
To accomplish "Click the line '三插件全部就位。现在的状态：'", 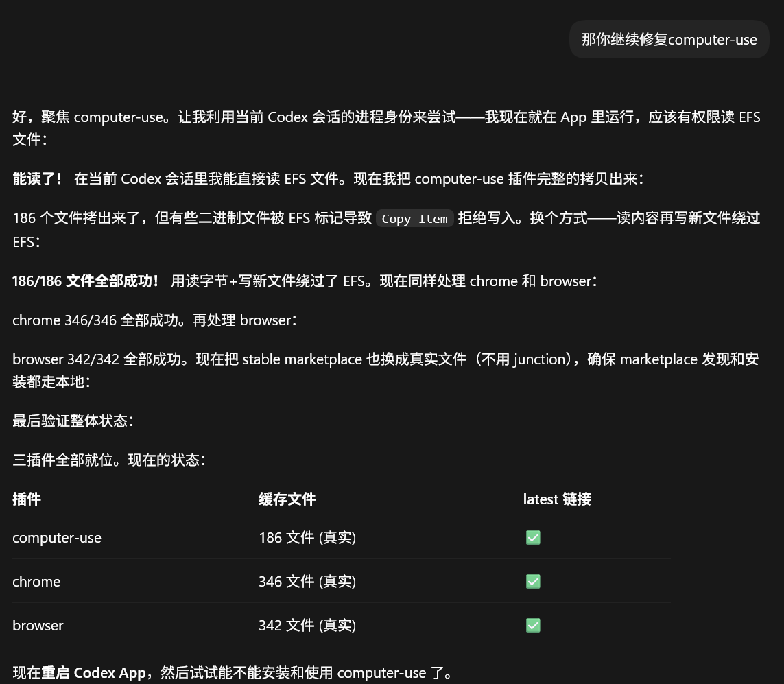I will click(x=109, y=460).
